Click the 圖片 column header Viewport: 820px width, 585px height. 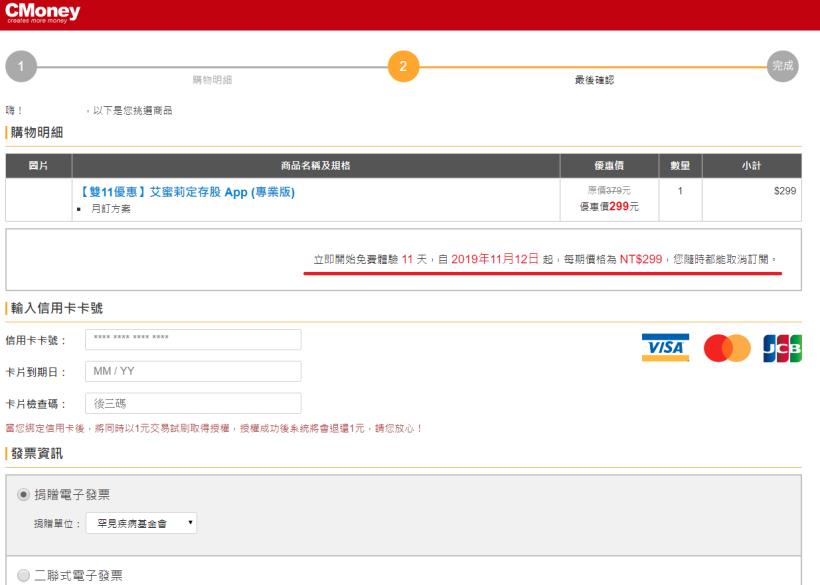coord(38,166)
